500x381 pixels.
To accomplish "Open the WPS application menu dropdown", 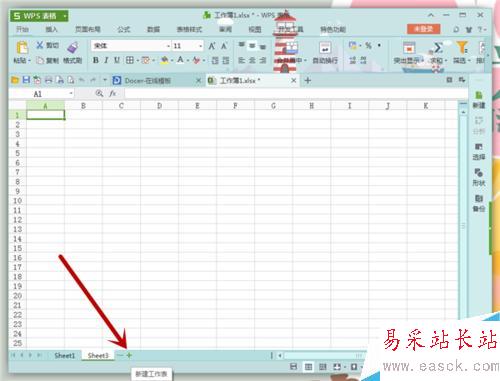I will click(x=65, y=16).
